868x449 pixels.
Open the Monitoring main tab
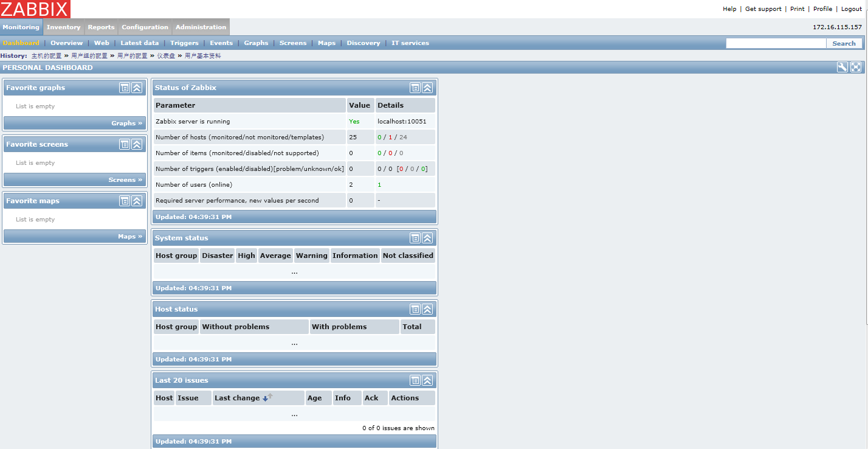tap(21, 27)
